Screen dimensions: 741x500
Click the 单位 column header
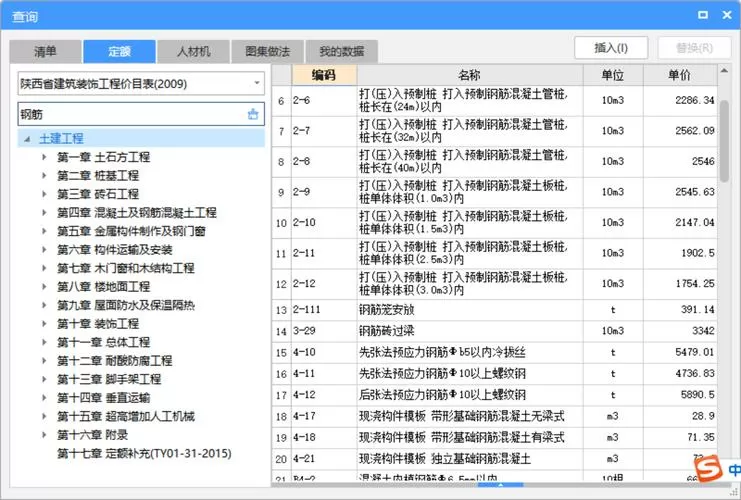[613, 75]
